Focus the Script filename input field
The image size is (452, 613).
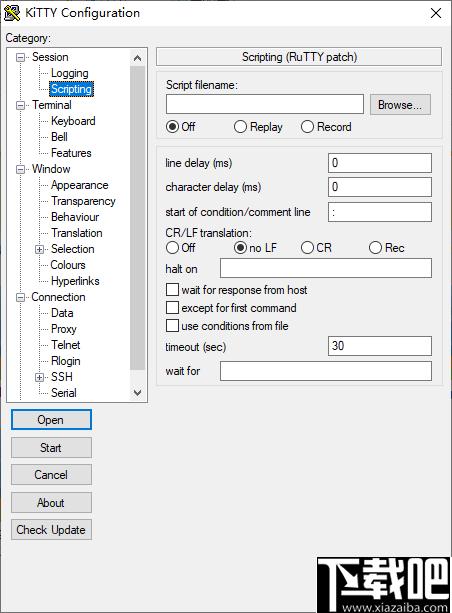pyautogui.click(x=265, y=104)
